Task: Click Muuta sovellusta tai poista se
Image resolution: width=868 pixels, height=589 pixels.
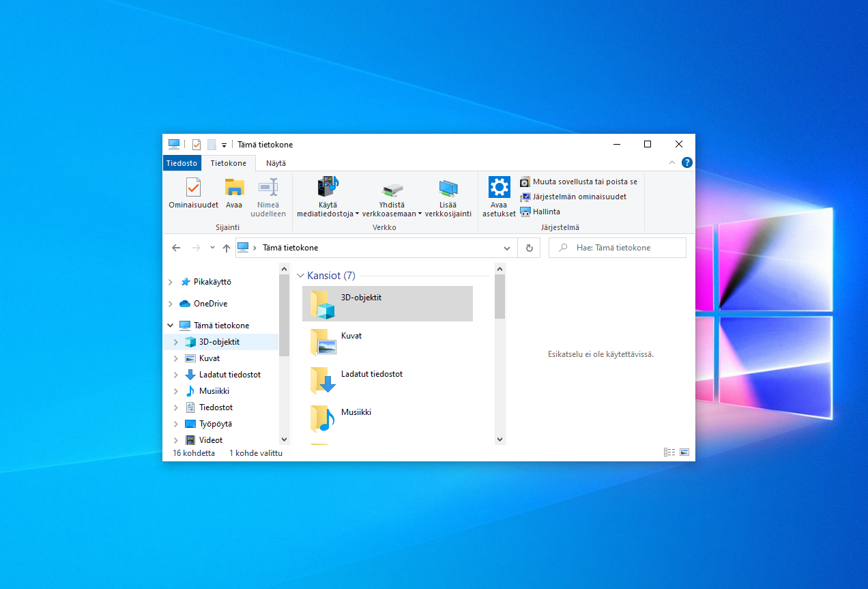Action: coord(579,182)
